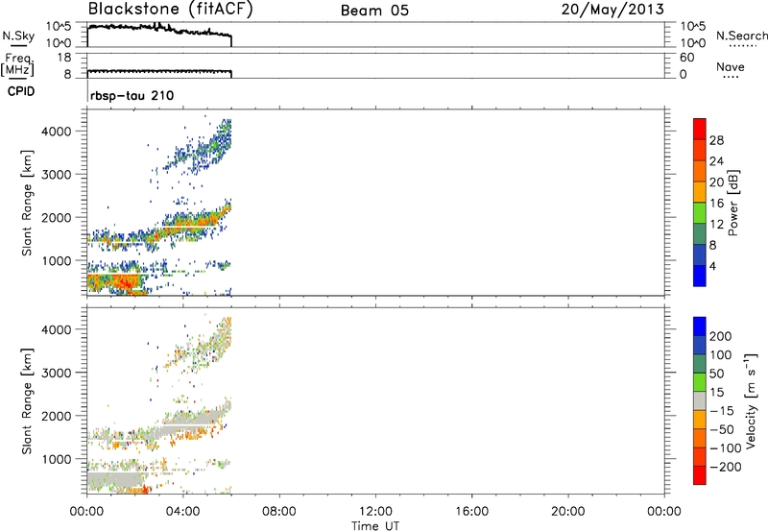Click the CPID row label

[x=21, y=91]
